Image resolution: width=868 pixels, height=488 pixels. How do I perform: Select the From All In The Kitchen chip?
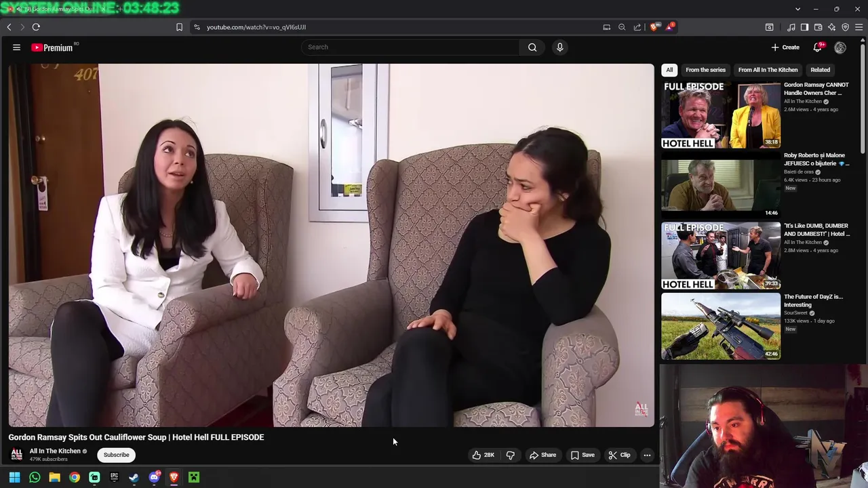coord(768,70)
